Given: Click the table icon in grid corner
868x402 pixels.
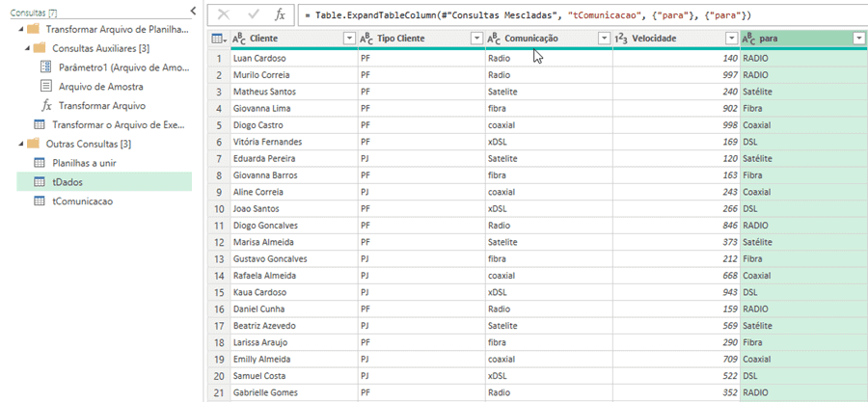Looking at the screenshot, I should pos(218,39).
